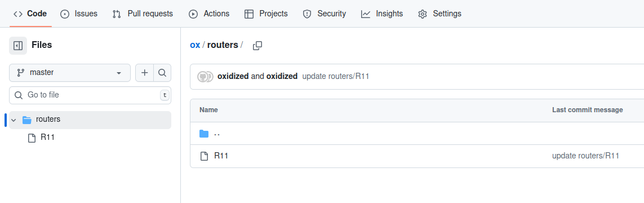Open the Issues tab
Screen dimensions: 644x203
pos(79,14)
